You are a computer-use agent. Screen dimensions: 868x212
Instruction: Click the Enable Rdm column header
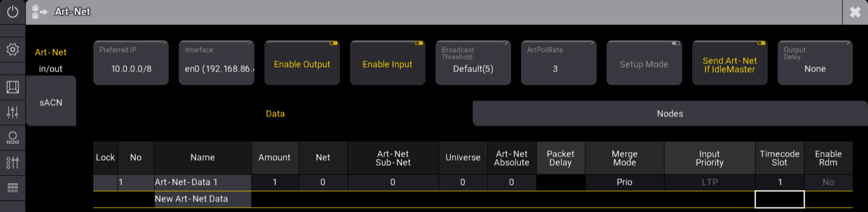(x=828, y=158)
